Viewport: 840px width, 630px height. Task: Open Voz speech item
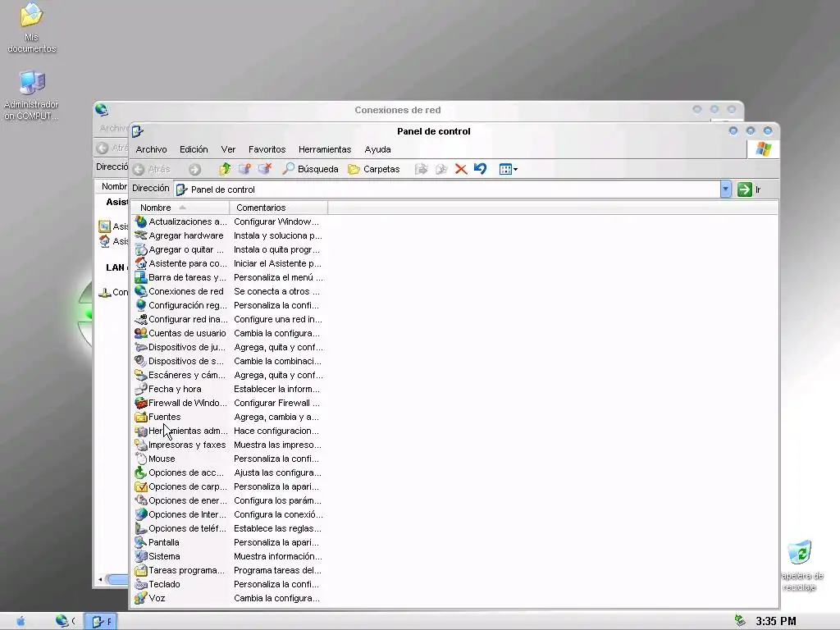(150, 597)
